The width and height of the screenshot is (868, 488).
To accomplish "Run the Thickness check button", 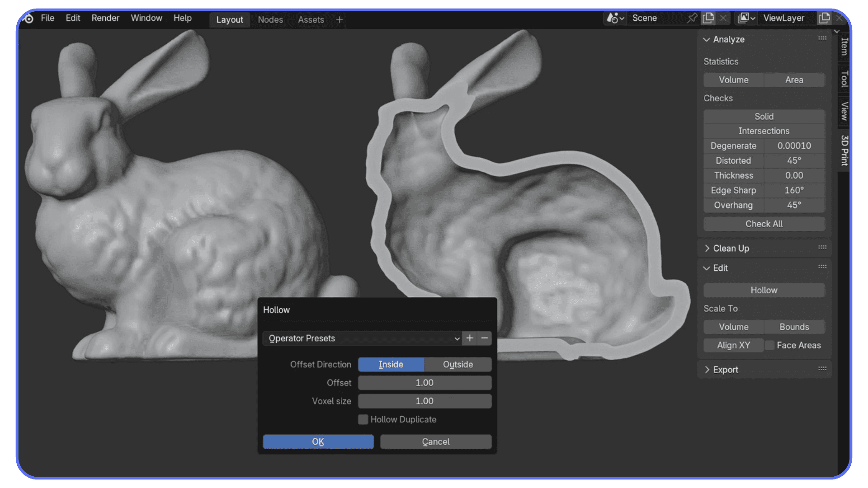I will pyautogui.click(x=733, y=175).
